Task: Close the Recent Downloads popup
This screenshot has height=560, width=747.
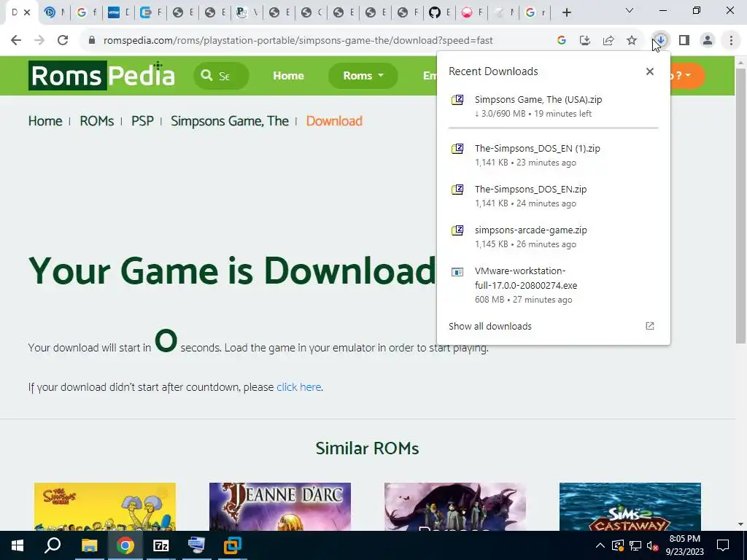Action: tap(650, 71)
